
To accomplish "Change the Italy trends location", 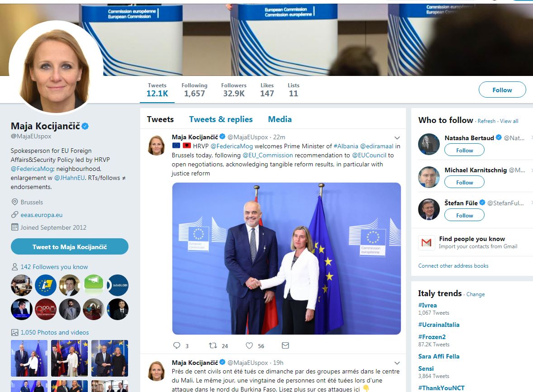I will point(475,294).
